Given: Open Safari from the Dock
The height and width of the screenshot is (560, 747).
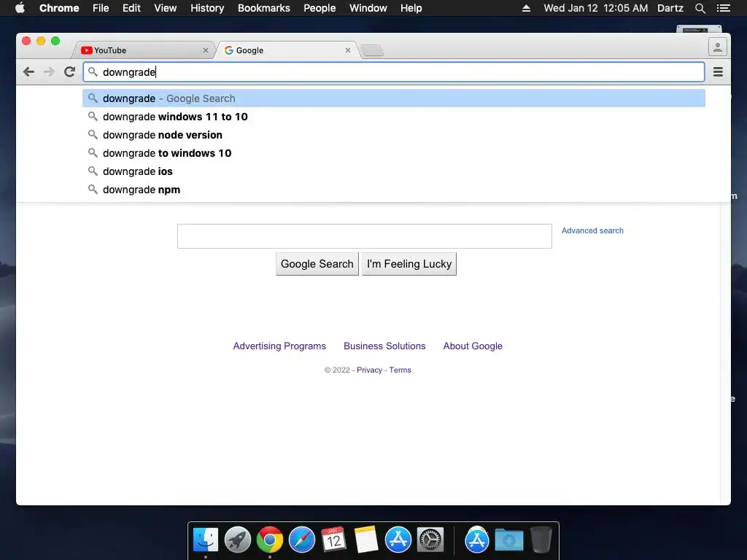Looking at the screenshot, I should click(302, 540).
